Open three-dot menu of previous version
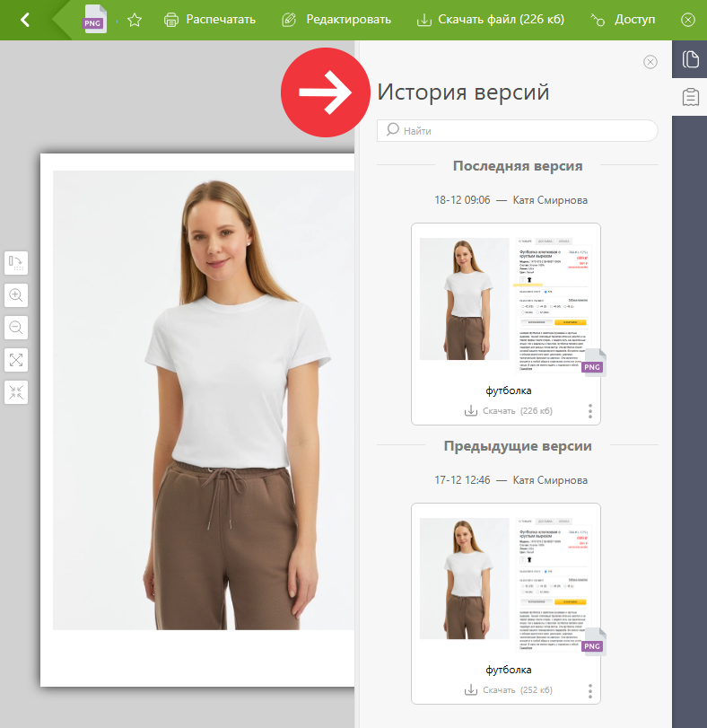Image resolution: width=707 pixels, height=728 pixels. point(589,690)
